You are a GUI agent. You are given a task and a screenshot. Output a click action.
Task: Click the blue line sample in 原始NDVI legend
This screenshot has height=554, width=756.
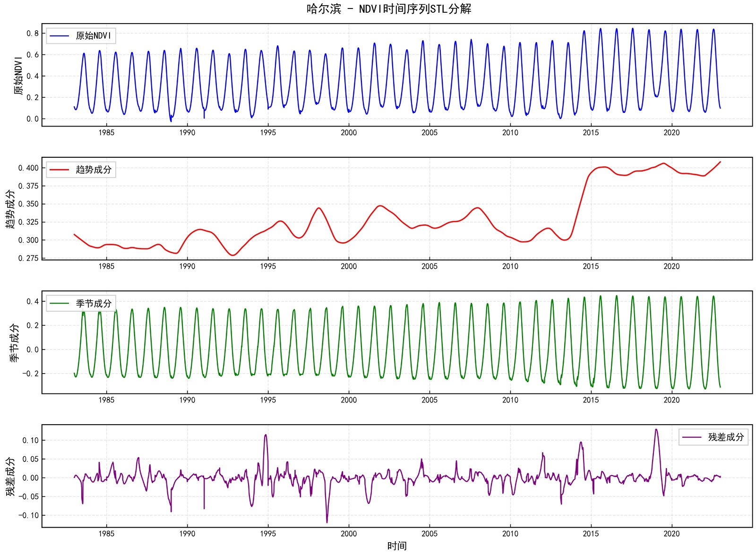(x=60, y=36)
